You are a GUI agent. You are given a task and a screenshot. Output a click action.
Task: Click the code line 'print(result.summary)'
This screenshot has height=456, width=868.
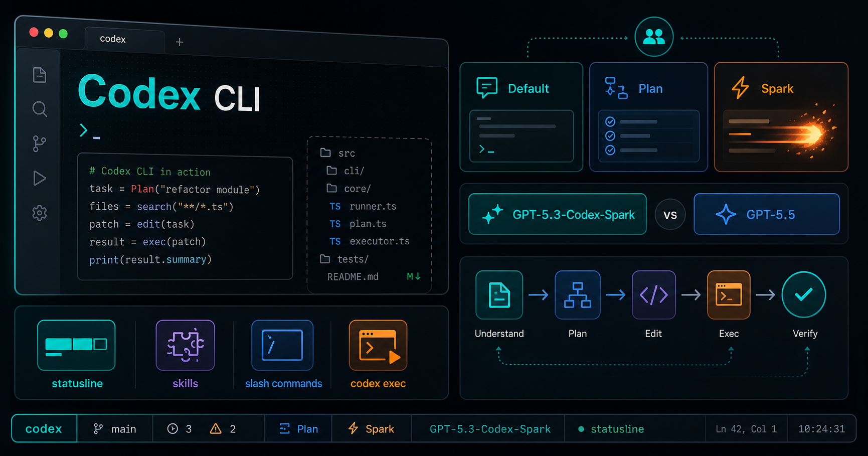point(150,259)
